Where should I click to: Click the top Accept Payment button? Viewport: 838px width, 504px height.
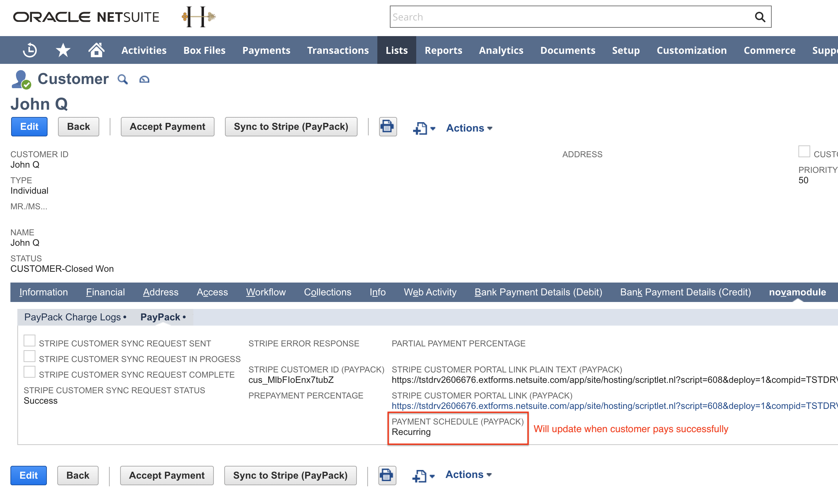point(167,127)
